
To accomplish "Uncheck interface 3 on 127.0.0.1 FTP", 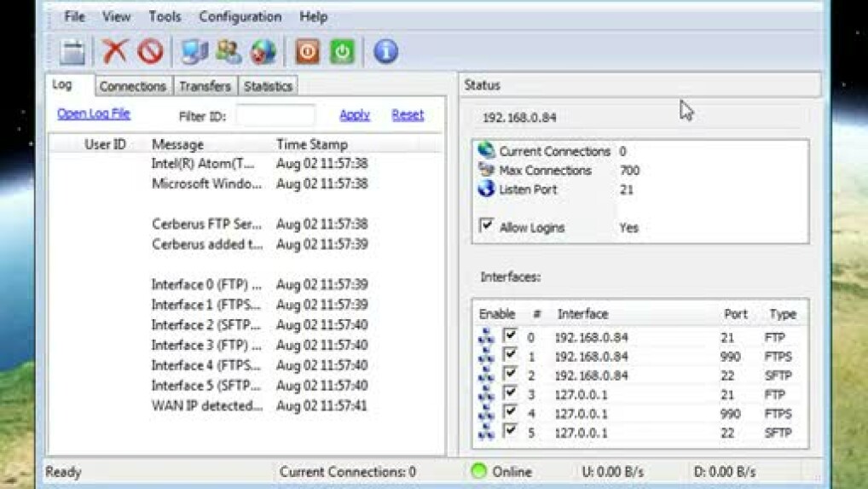I will (510, 393).
